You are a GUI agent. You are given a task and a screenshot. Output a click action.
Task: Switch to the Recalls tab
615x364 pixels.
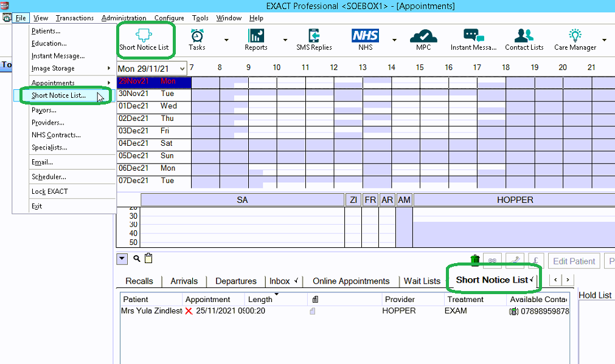click(139, 281)
